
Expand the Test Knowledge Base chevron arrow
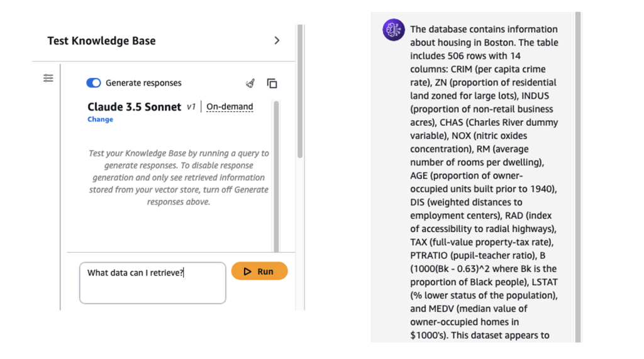[x=277, y=41]
